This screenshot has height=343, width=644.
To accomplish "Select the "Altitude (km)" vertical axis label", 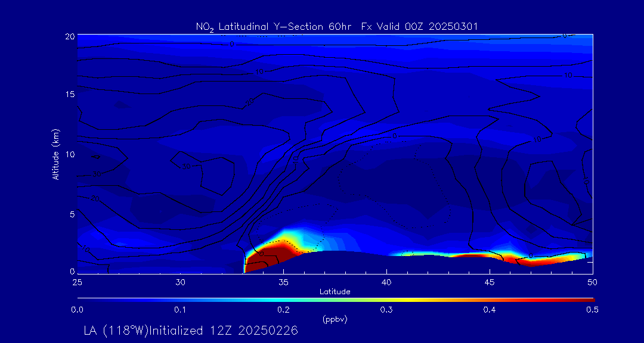I will pyautogui.click(x=55, y=154).
